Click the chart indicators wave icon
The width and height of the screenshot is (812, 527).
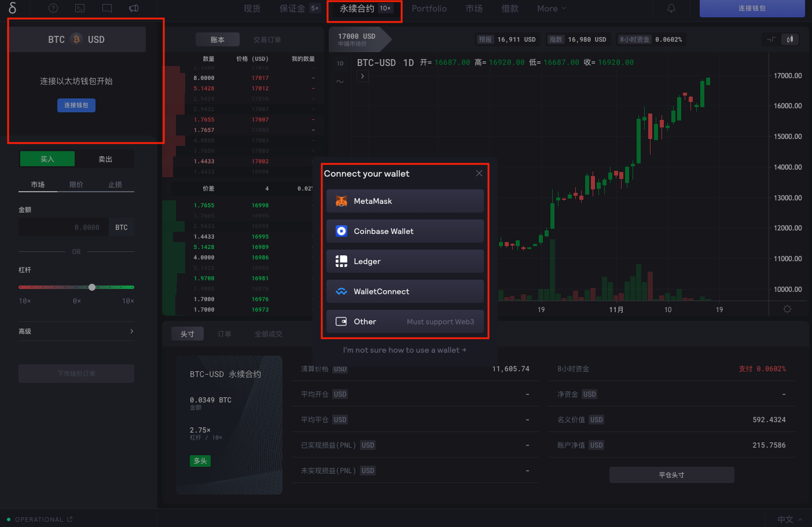[x=340, y=81]
